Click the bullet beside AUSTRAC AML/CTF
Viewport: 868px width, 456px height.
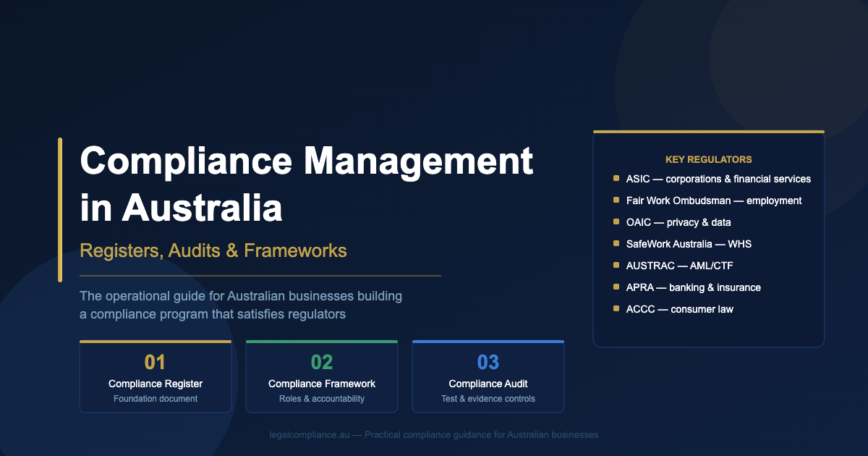(x=616, y=266)
